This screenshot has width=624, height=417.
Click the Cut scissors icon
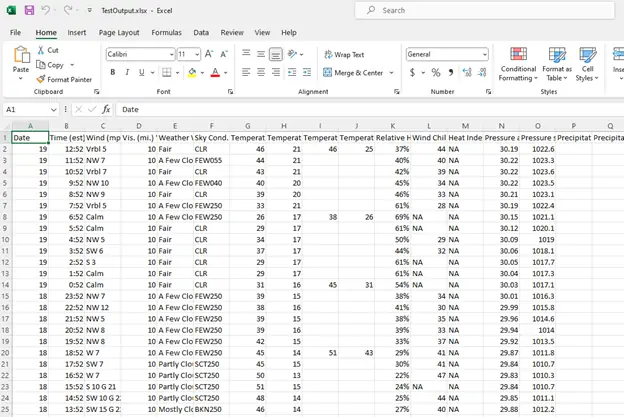coord(40,50)
